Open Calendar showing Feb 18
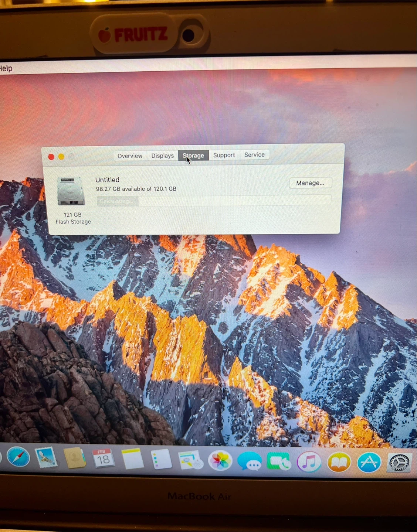Viewport: 417px width, 532px height. [103, 458]
